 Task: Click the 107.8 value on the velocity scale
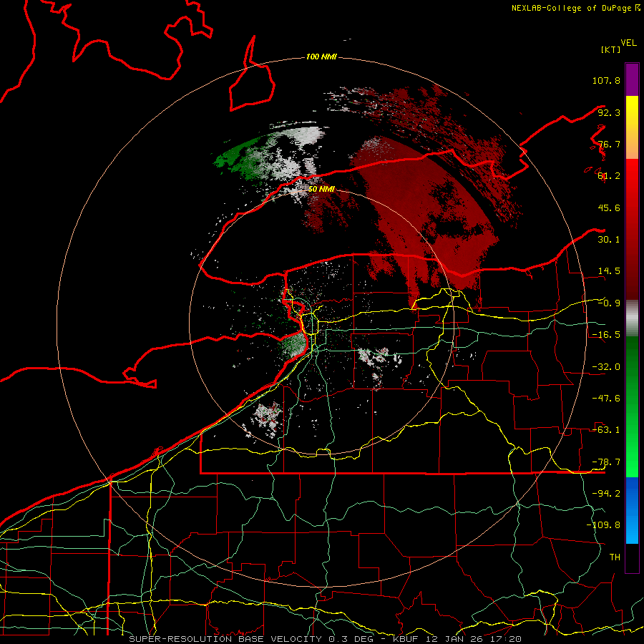pos(606,80)
